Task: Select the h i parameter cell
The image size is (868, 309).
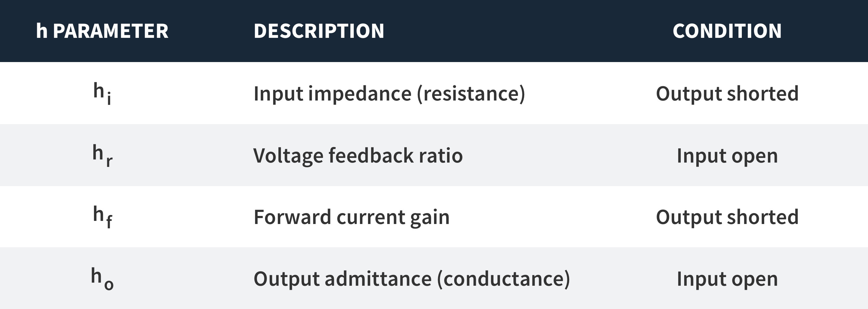Action: pyautogui.click(x=102, y=94)
